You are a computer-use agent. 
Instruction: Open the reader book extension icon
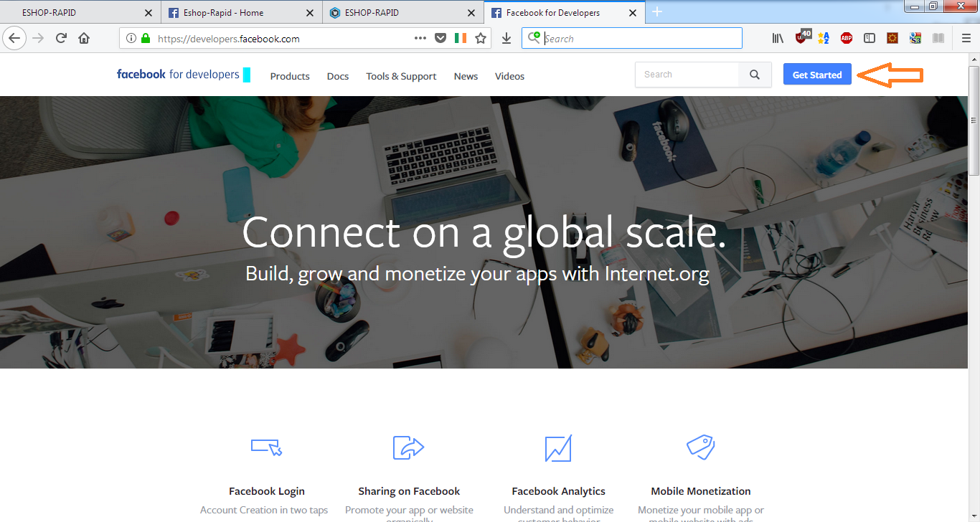point(938,39)
